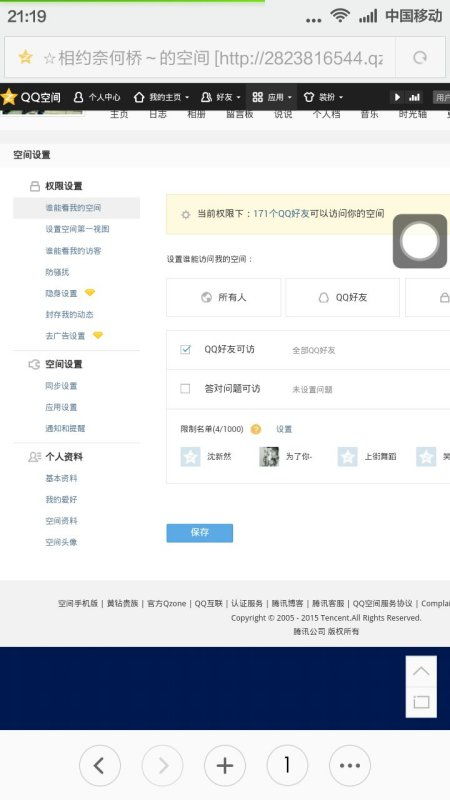Open 隐身设置 in sidebar
The image size is (450, 800).
(61, 293)
